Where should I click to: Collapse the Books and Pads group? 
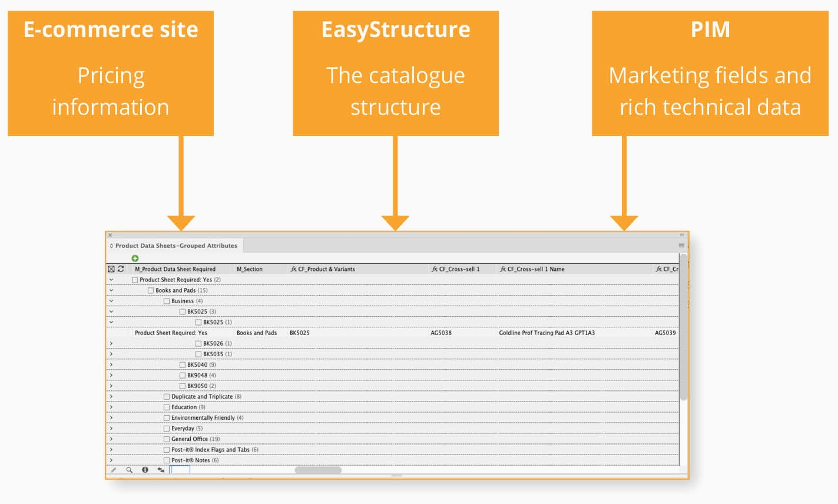click(x=111, y=290)
